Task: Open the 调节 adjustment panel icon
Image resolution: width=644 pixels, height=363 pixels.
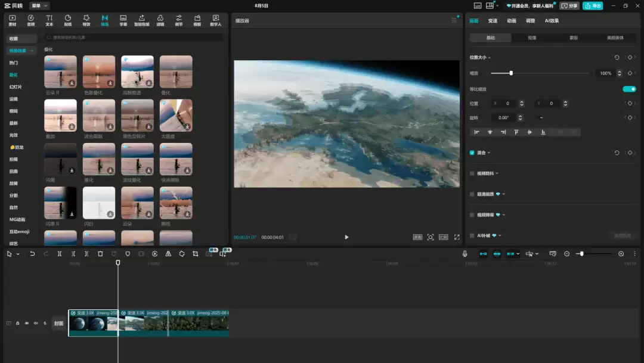Action: [x=179, y=20]
